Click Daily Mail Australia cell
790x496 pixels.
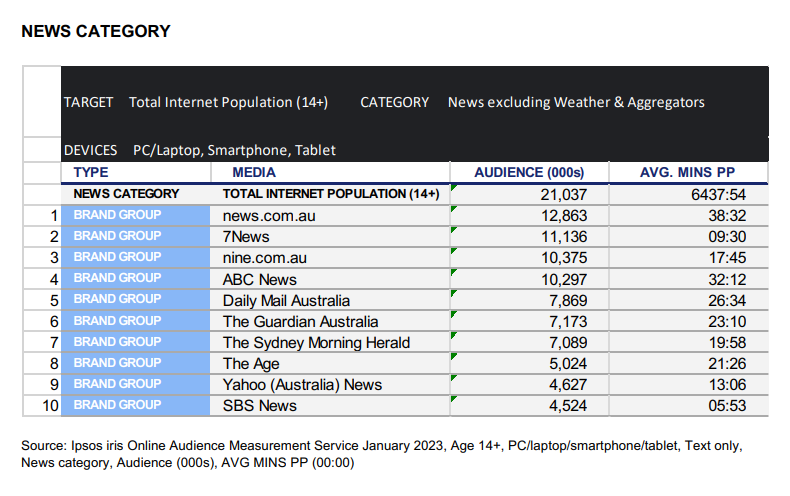[x=286, y=300]
